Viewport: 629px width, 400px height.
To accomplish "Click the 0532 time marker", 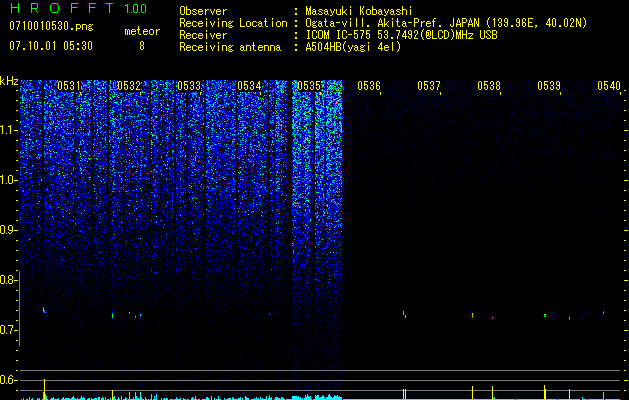I will pyautogui.click(x=129, y=86).
